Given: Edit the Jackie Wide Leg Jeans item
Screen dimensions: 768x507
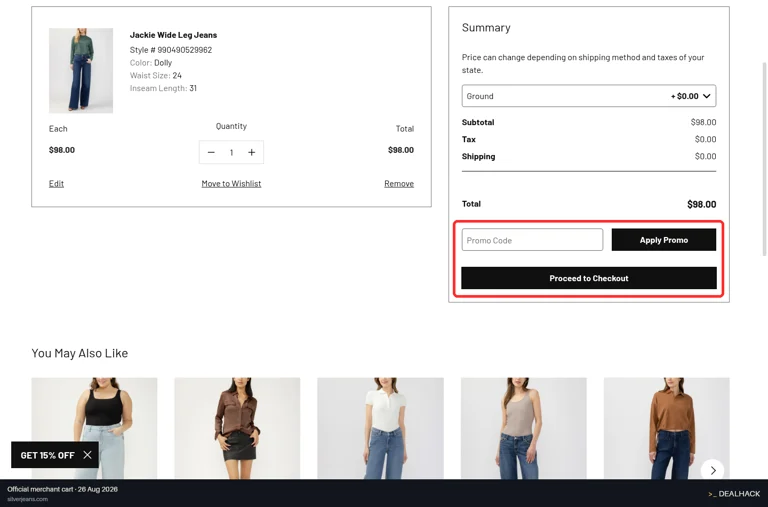Looking at the screenshot, I should (56, 184).
